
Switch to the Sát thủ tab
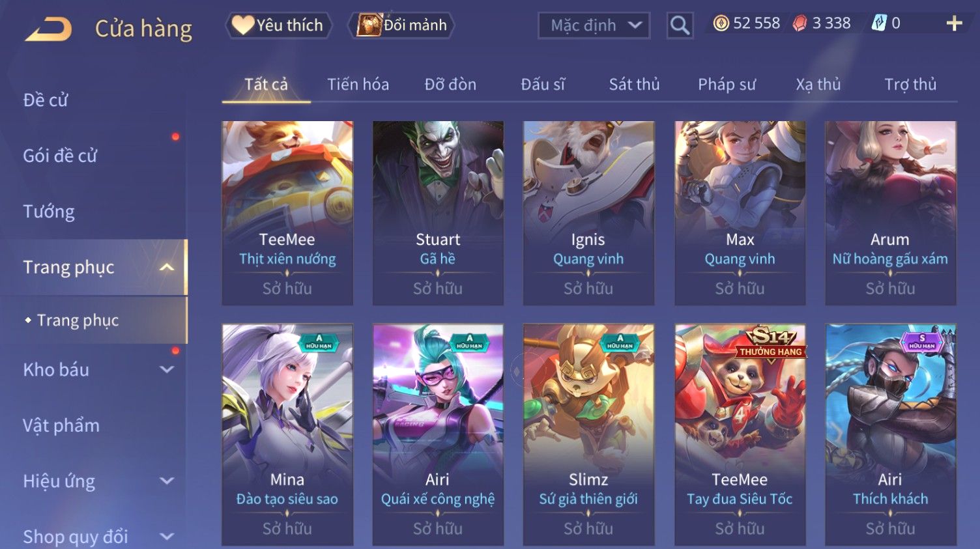click(634, 84)
